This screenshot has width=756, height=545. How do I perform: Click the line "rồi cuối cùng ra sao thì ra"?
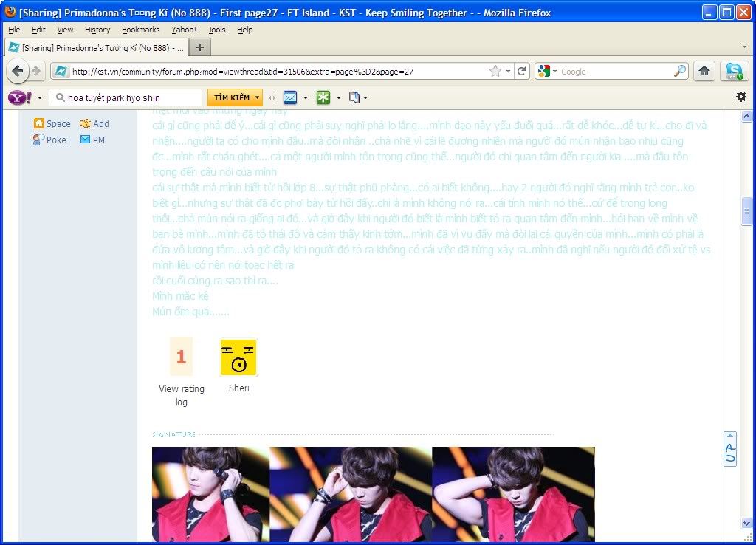(215, 281)
